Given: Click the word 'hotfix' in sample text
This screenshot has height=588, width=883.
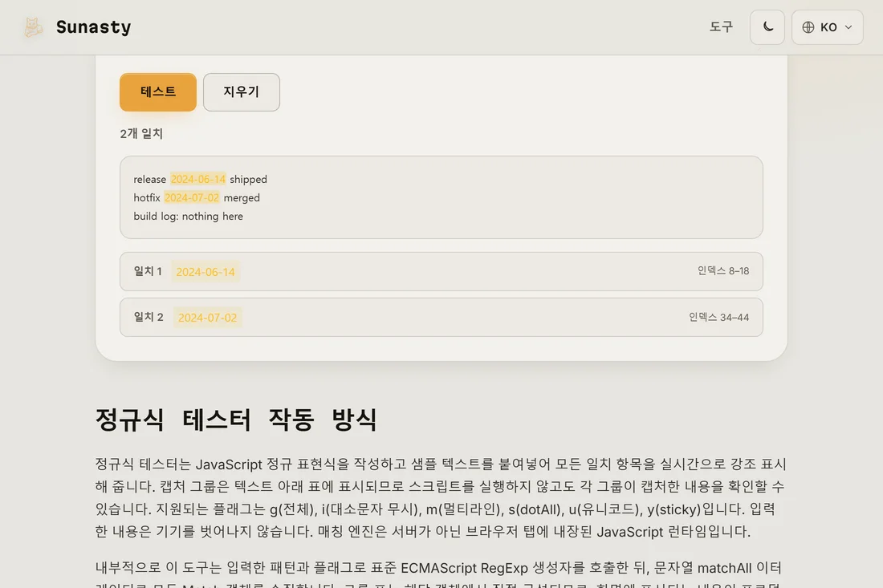Looking at the screenshot, I should 147,197.
